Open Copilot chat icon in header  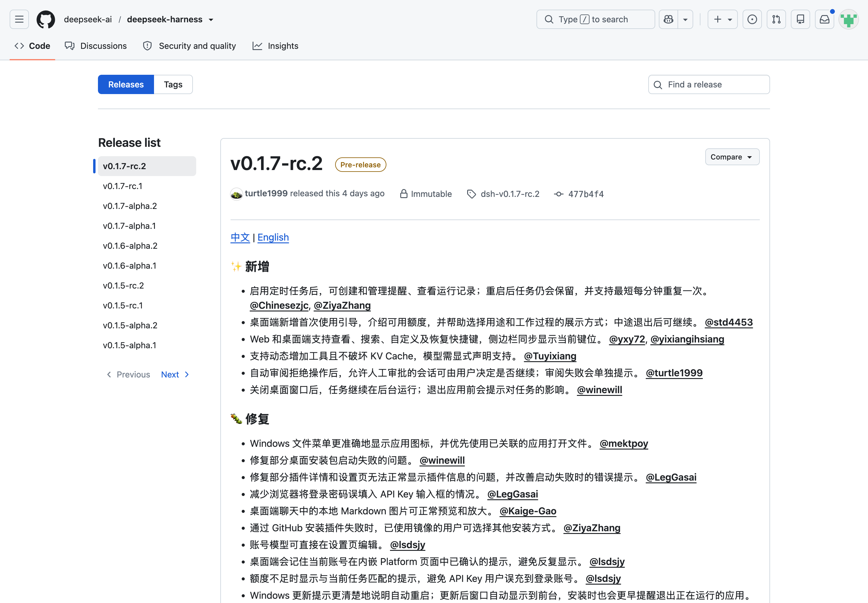(x=668, y=19)
